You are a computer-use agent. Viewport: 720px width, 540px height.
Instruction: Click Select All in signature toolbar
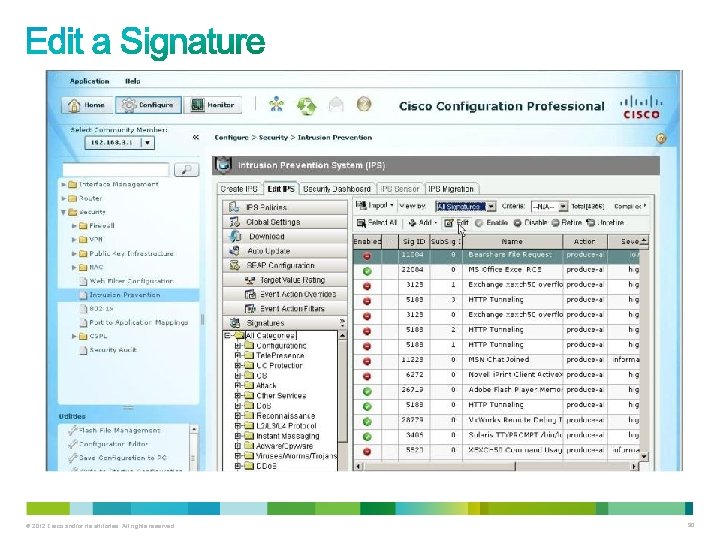[x=377, y=223]
